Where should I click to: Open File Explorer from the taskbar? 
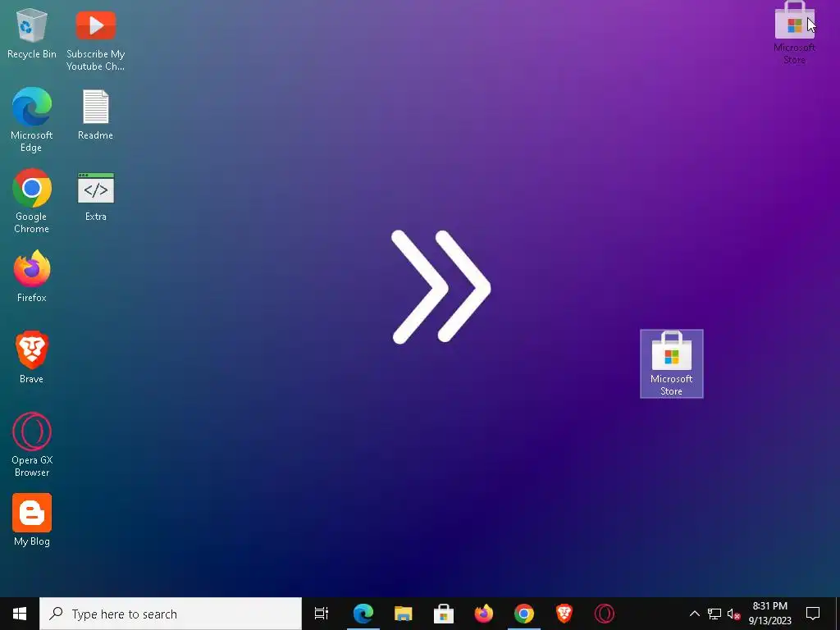tap(403, 614)
